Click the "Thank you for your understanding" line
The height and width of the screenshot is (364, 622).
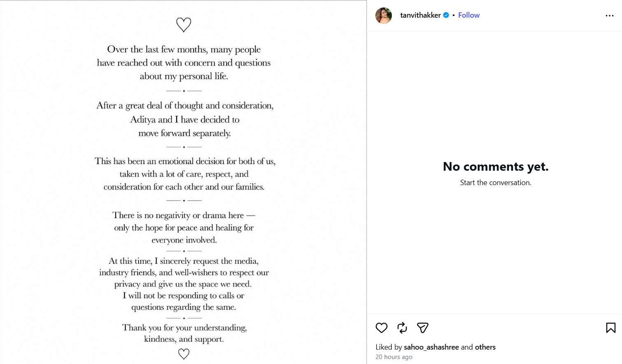(x=184, y=328)
